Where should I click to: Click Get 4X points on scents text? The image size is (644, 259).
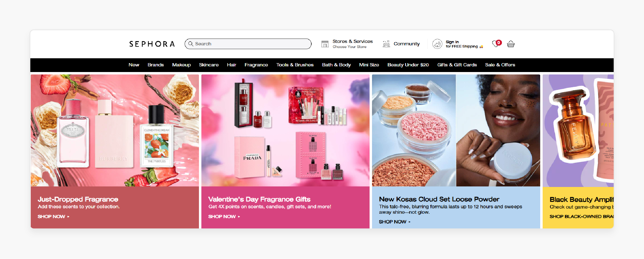point(270,207)
